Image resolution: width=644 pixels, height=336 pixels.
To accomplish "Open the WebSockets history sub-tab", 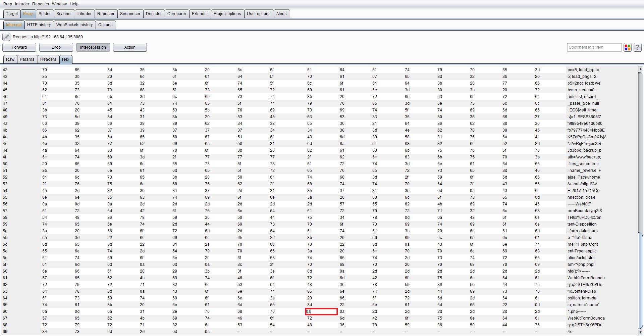I will pyautogui.click(x=74, y=25).
